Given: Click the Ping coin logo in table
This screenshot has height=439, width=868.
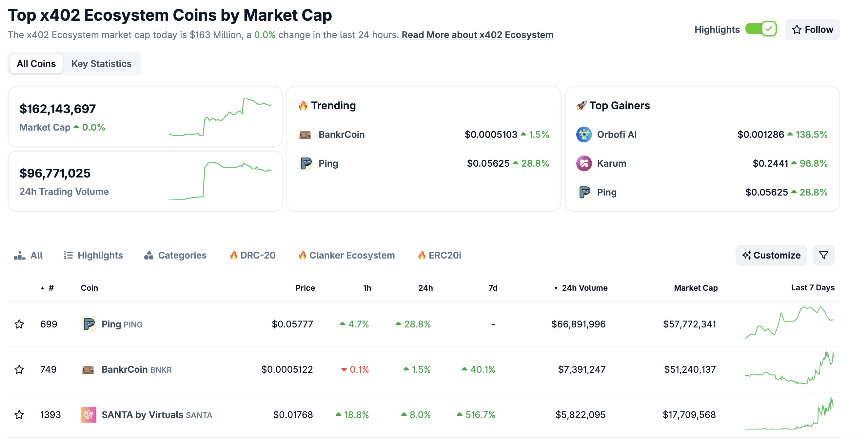Looking at the screenshot, I should coord(88,324).
